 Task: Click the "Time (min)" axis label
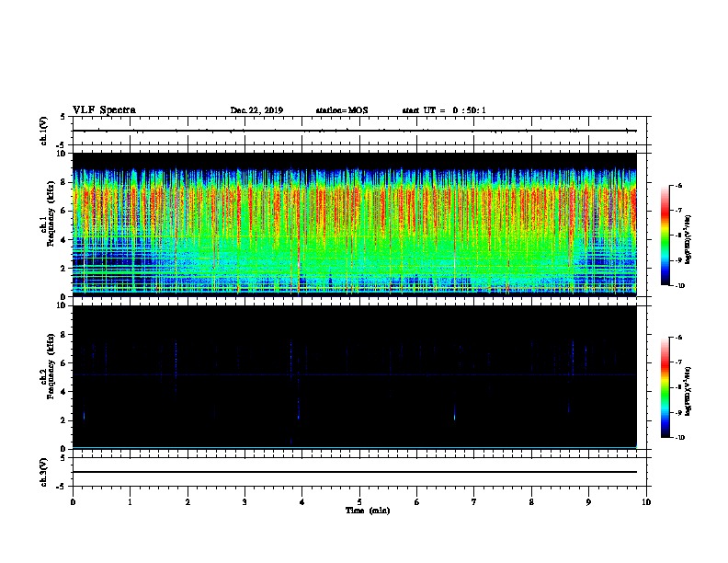tap(368, 511)
